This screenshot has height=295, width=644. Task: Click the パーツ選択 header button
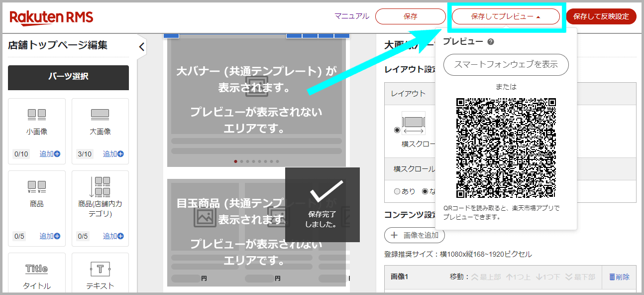click(x=68, y=77)
